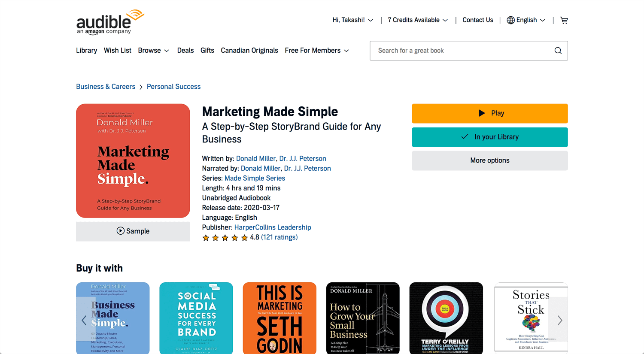Open Stories That Stick book
Image resolution: width=644 pixels, height=354 pixels.
click(x=531, y=318)
